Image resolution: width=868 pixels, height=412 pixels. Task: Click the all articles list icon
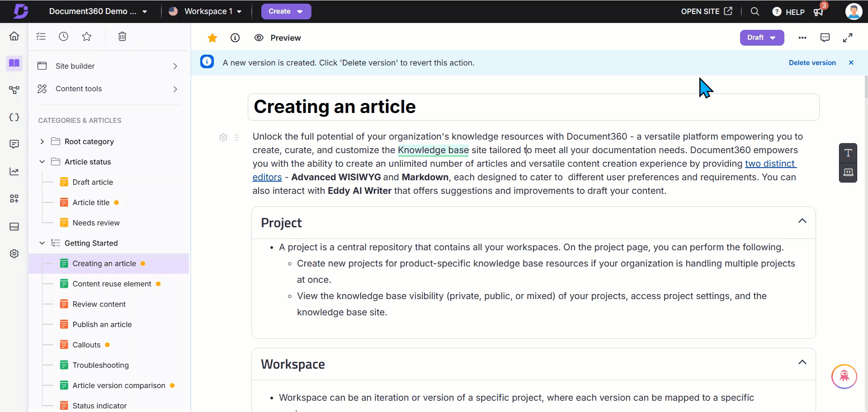(41, 37)
